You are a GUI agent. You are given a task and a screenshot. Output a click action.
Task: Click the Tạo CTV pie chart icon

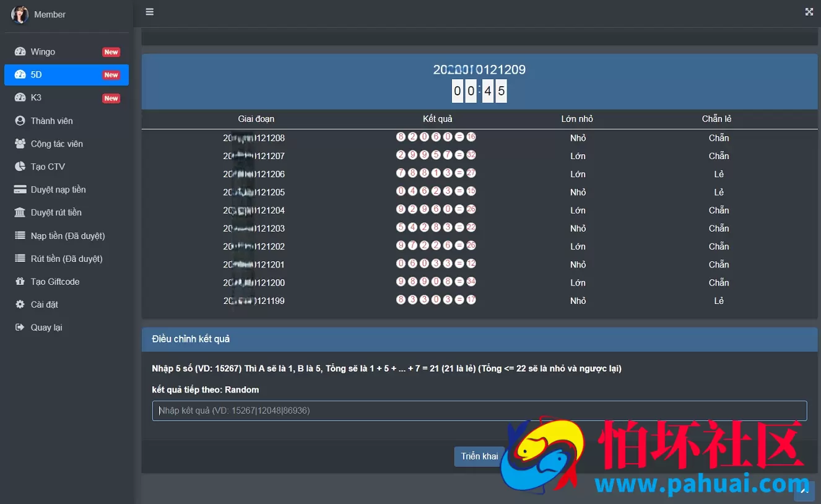tap(20, 167)
